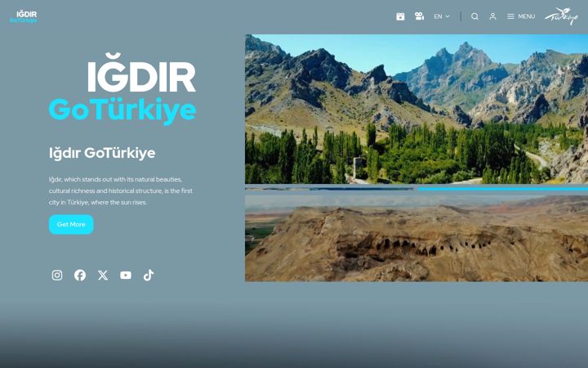Open the Facebook social icon
Screen dimensions: 588x368
[x=80, y=276]
